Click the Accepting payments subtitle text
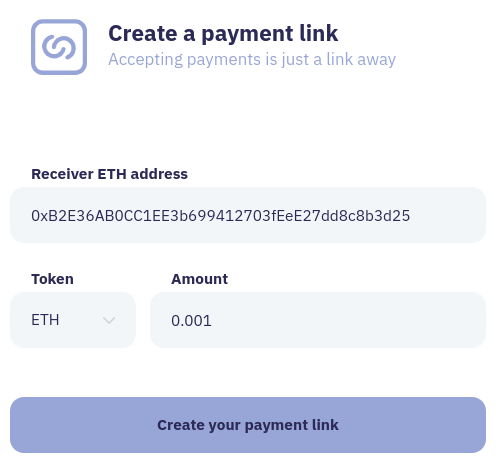 [x=252, y=59]
